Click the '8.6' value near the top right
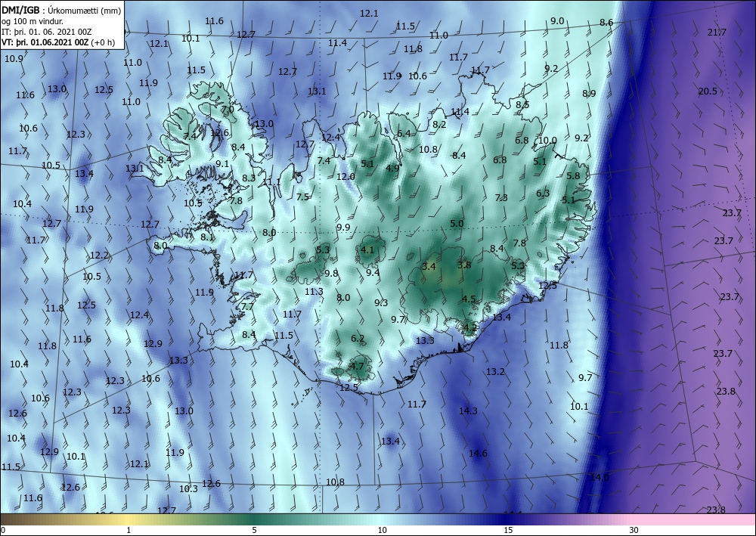This screenshot has width=756, height=536. click(x=606, y=22)
